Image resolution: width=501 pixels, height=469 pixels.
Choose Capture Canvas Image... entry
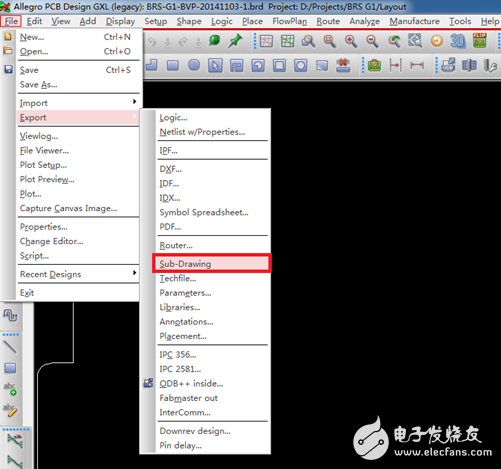pyautogui.click(x=68, y=208)
